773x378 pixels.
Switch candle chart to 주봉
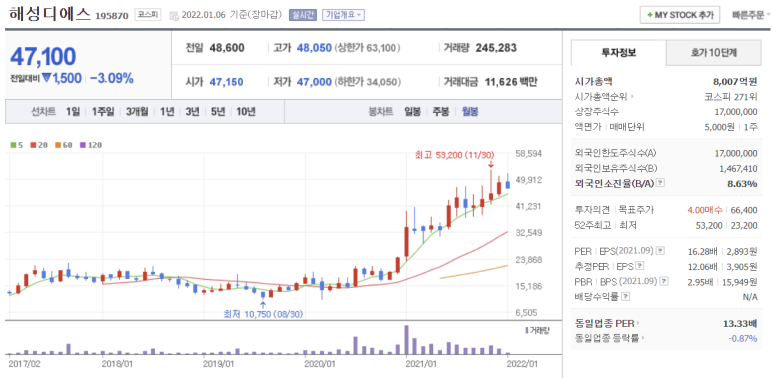point(441,111)
